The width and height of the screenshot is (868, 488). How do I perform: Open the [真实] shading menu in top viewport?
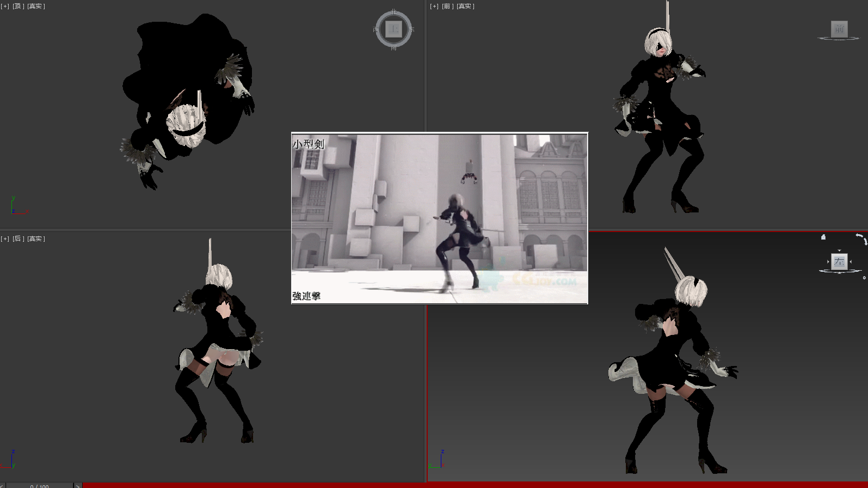[x=36, y=6]
